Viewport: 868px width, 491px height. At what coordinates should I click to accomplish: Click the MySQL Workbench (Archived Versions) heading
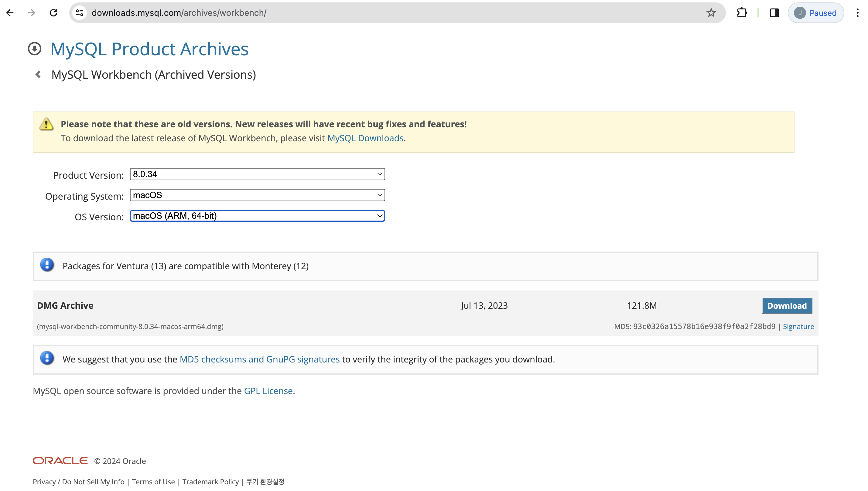click(x=154, y=74)
